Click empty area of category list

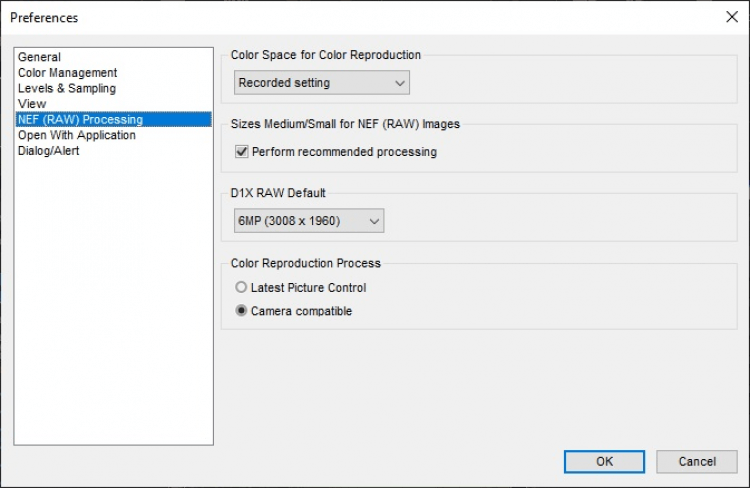point(114,300)
